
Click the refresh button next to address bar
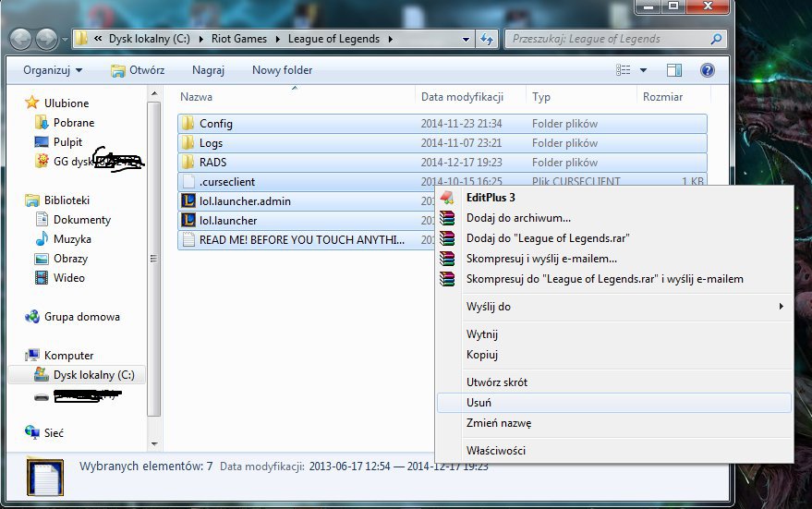tap(487, 39)
